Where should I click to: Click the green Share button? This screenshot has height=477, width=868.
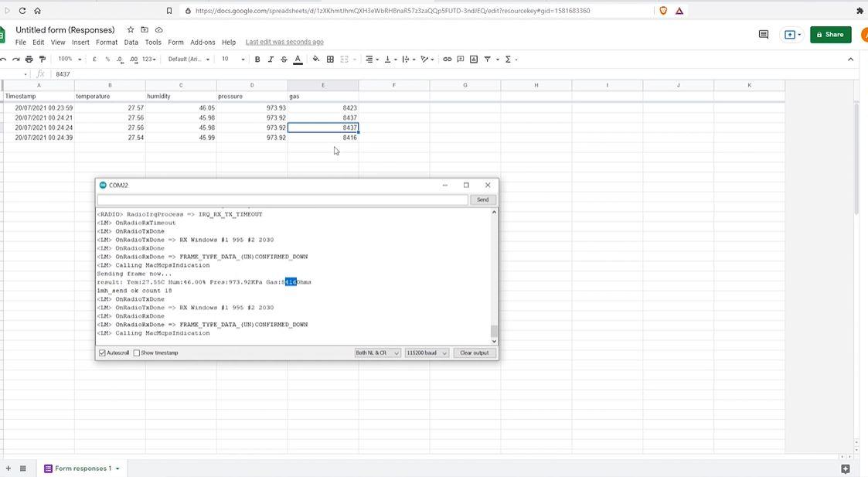click(x=830, y=34)
